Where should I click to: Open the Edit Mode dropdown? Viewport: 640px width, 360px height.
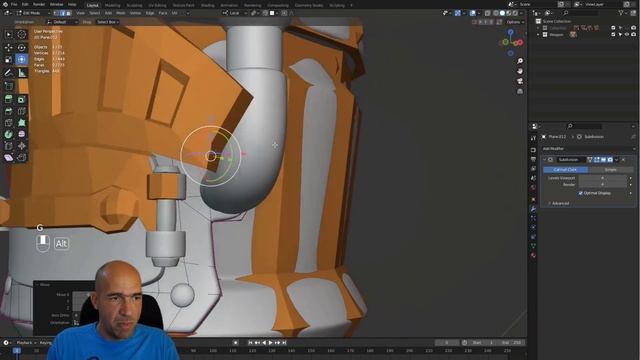point(33,13)
